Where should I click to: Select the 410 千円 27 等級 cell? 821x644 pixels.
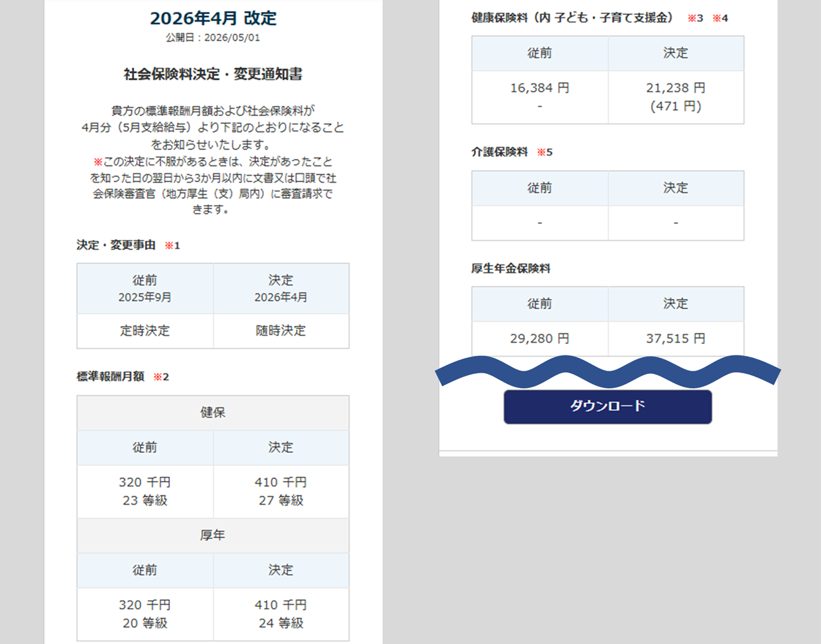click(x=281, y=491)
